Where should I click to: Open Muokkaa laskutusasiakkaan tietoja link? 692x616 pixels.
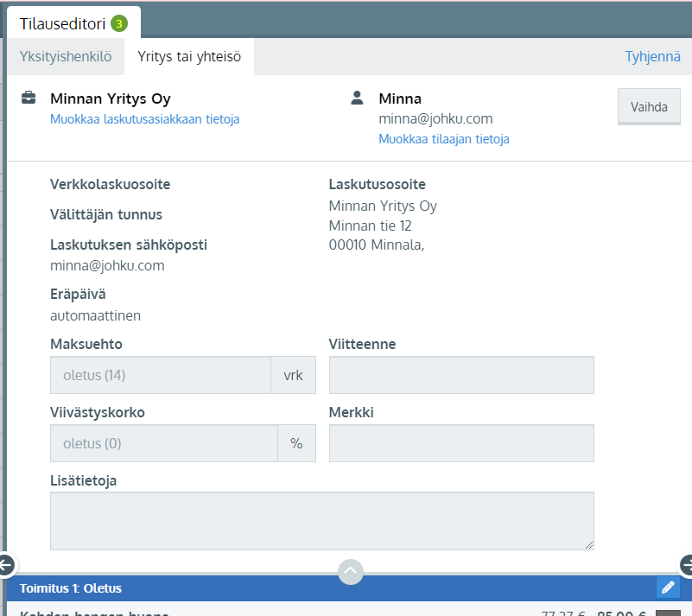144,119
